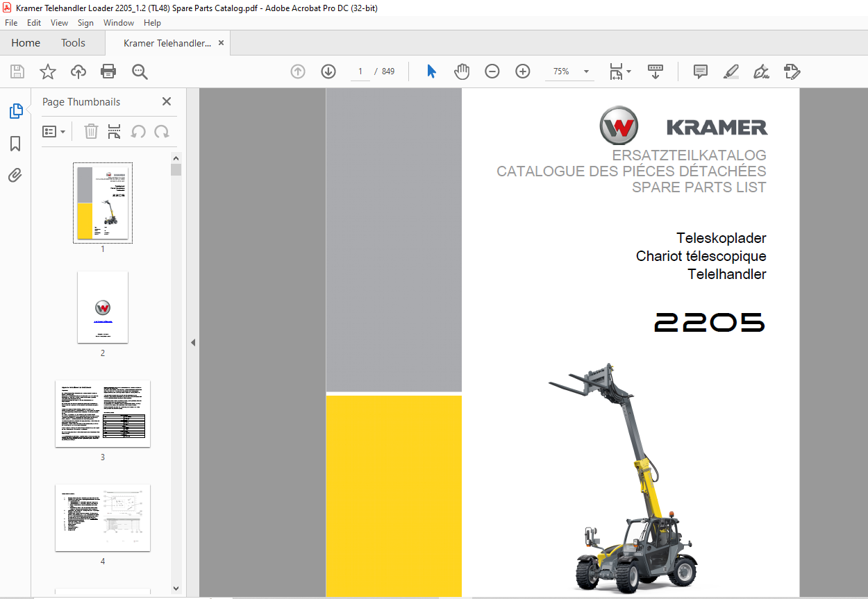Open the Sign menu

(86, 23)
